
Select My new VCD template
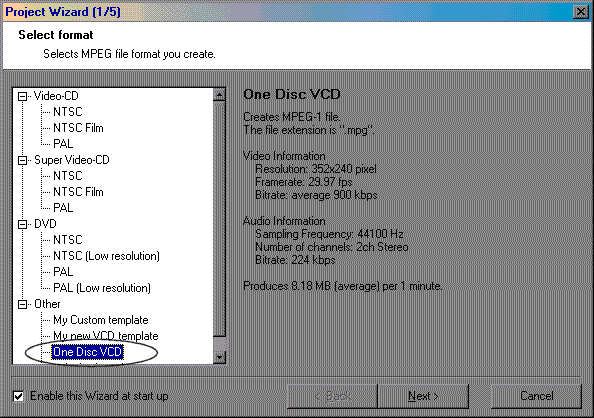click(105, 336)
